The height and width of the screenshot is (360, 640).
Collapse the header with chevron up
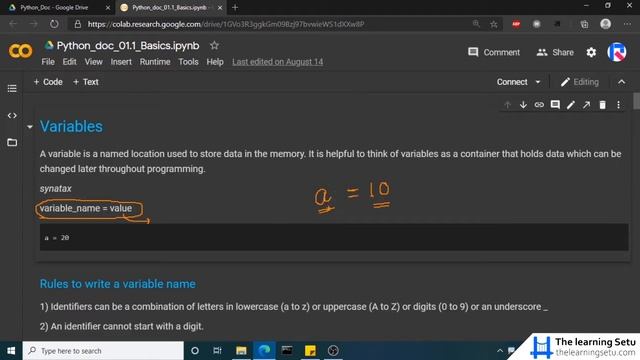click(x=621, y=82)
